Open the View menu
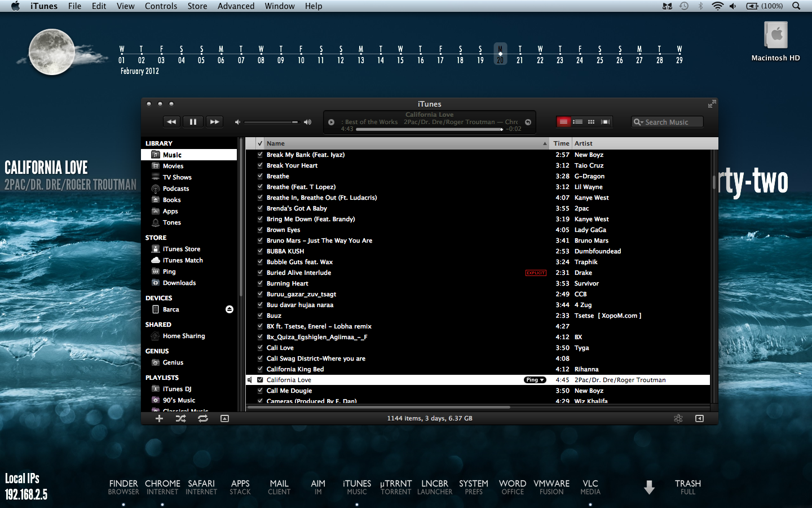 click(x=125, y=6)
